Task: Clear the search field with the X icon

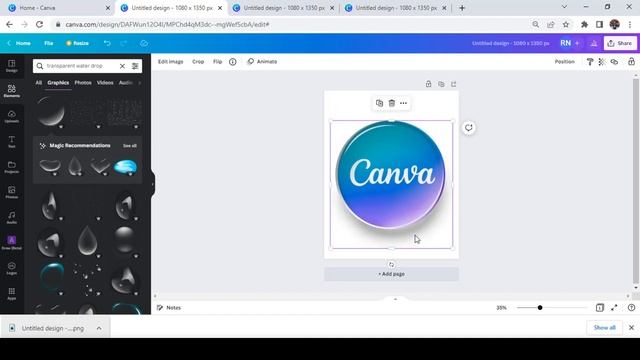Action: [x=122, y=66]
